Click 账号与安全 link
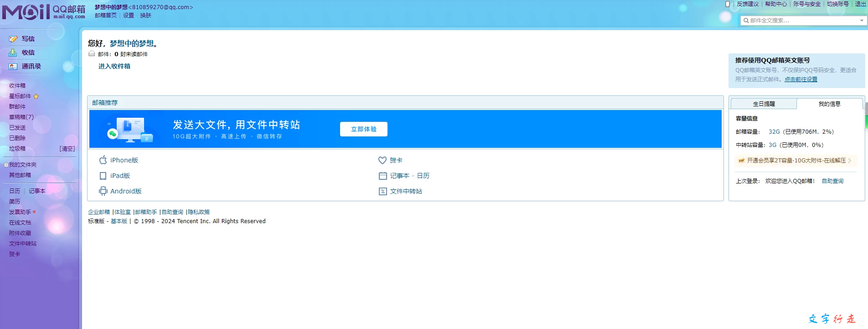The width and height of the screenshot is (868, 329). [x=807, y=4]
